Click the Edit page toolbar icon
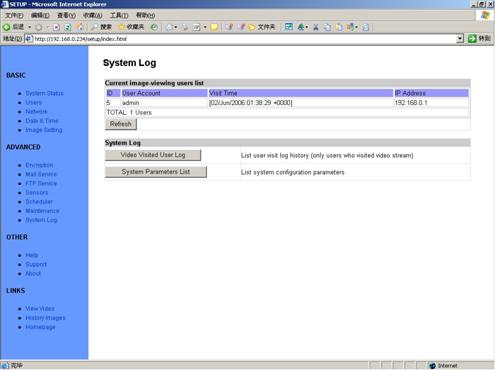Image resolution: width=495 pixels, height=370 pixels. (x=197, y=27)
